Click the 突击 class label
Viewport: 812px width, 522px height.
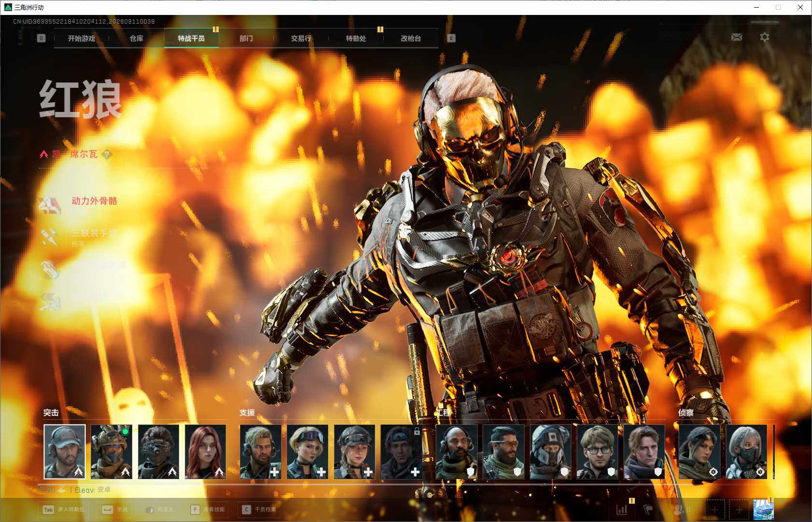coord(51,412)
